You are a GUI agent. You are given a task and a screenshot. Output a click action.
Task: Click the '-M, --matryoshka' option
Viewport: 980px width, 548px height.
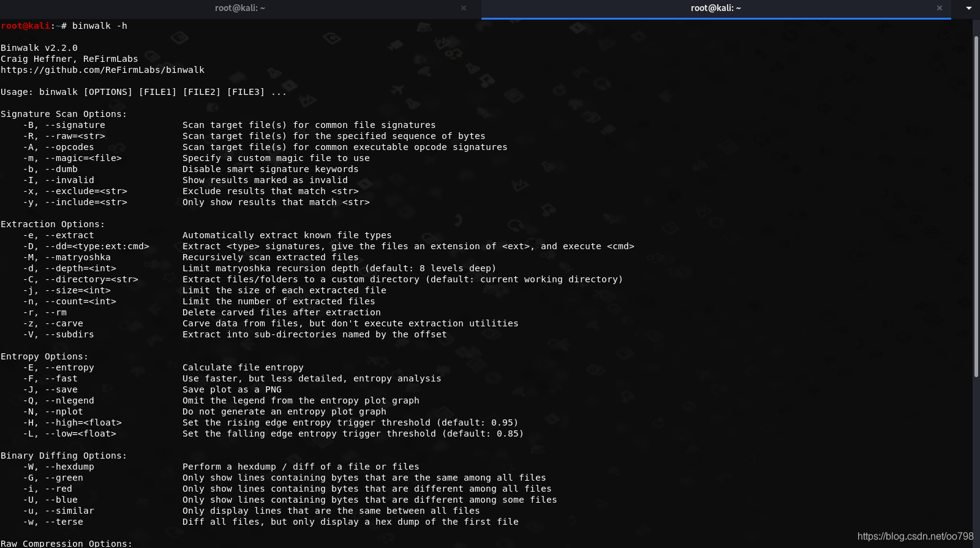[67, 257]
